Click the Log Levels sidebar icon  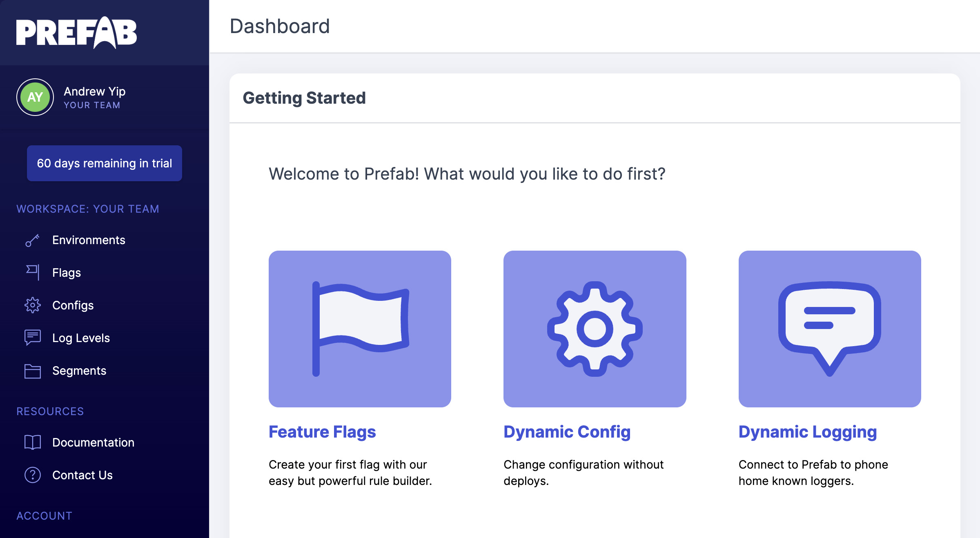[33, 337]
